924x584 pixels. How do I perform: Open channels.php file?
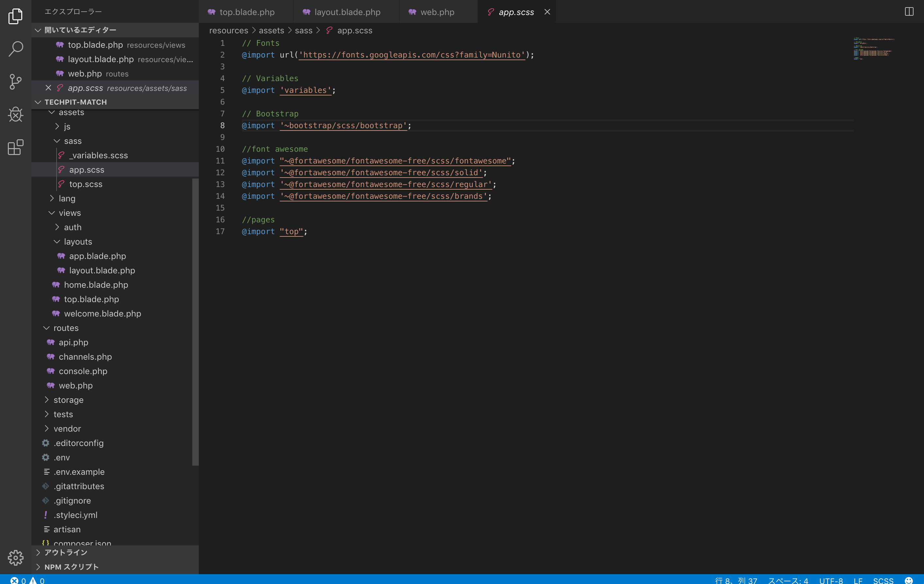click(x=115, y=357)
